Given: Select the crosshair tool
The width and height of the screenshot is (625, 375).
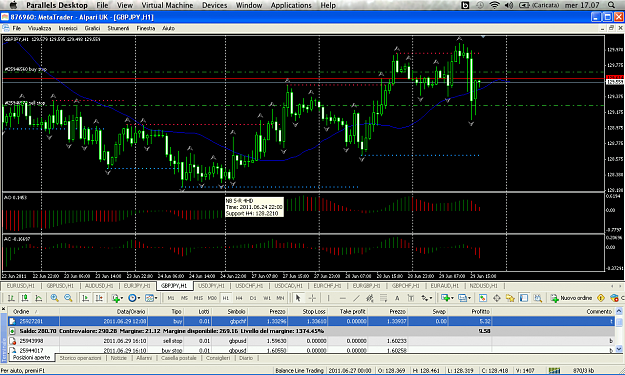Looking at the screenshot, I should tap(312, 298).
